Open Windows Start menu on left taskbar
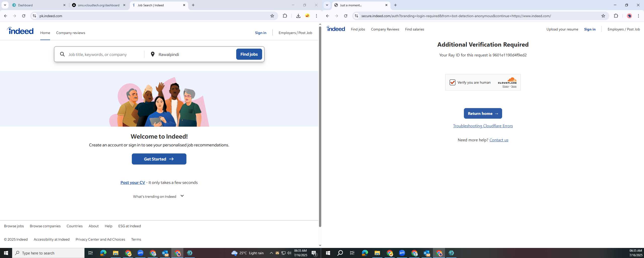Screen dimensions: 644x258 click(x=6, y=253)
